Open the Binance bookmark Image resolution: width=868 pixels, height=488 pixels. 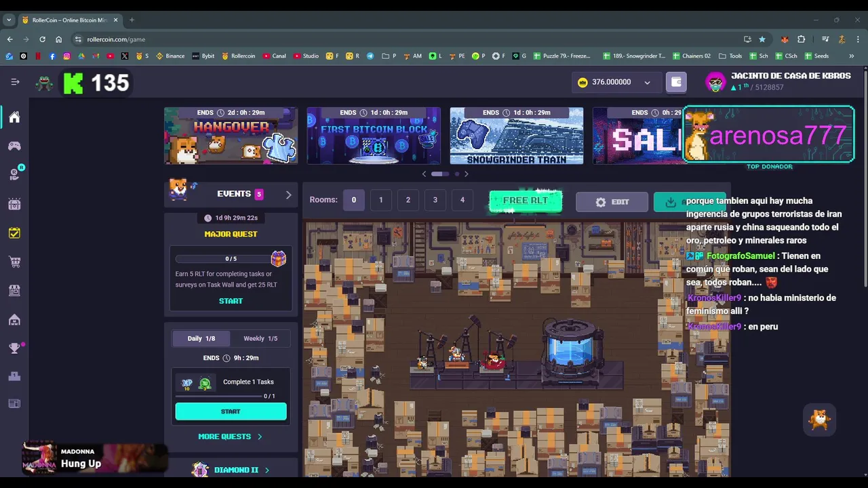click(x=170, y=56)
